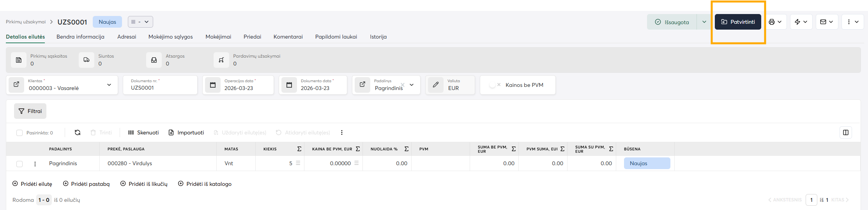Toggle the Kainos be PVM switch

(x=494, y=85)
